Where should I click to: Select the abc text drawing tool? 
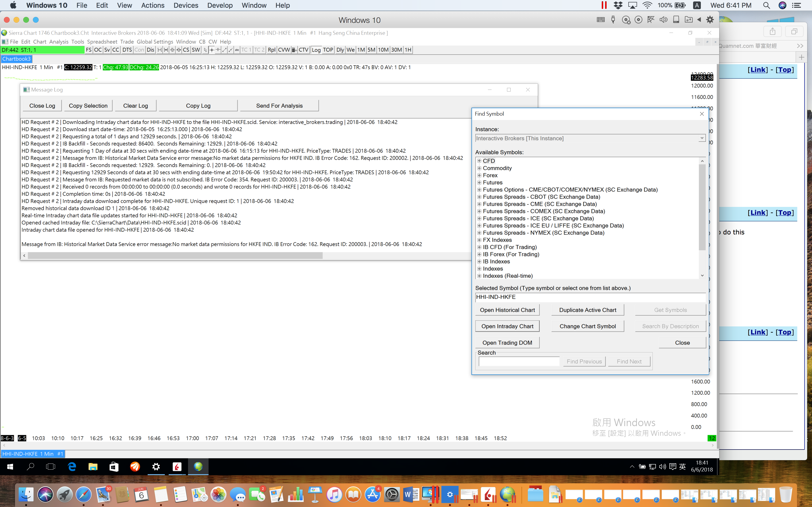(237, 50)
